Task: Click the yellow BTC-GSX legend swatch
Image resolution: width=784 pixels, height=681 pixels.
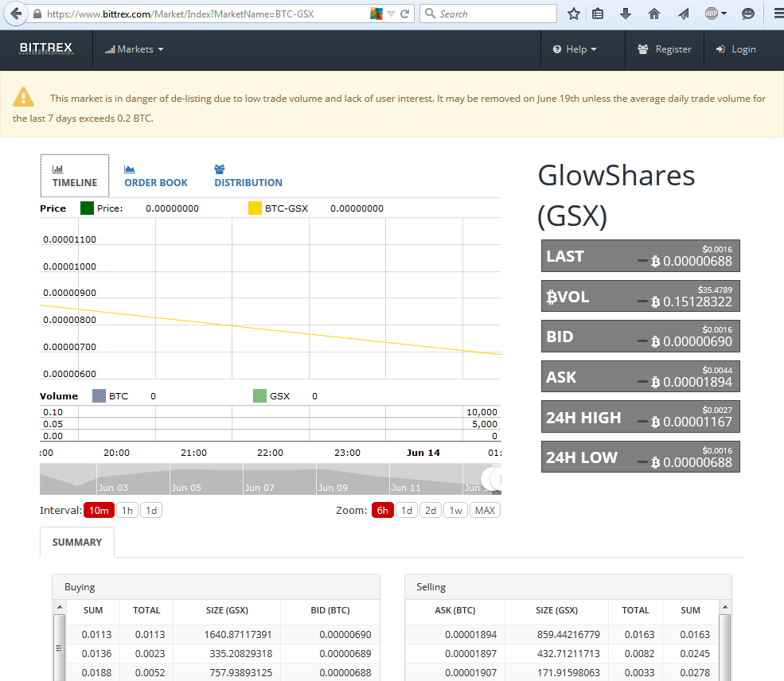Action: [x=255, y=208]
